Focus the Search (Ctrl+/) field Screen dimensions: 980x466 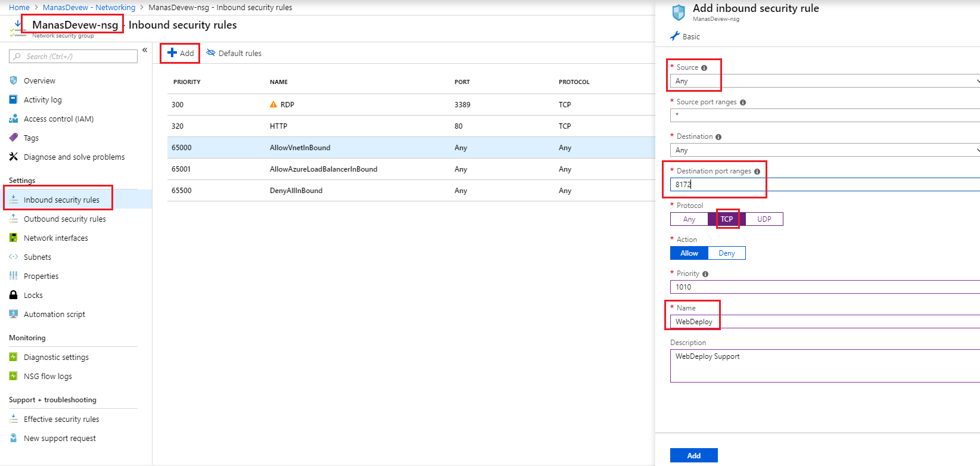(x=73, y=56)
